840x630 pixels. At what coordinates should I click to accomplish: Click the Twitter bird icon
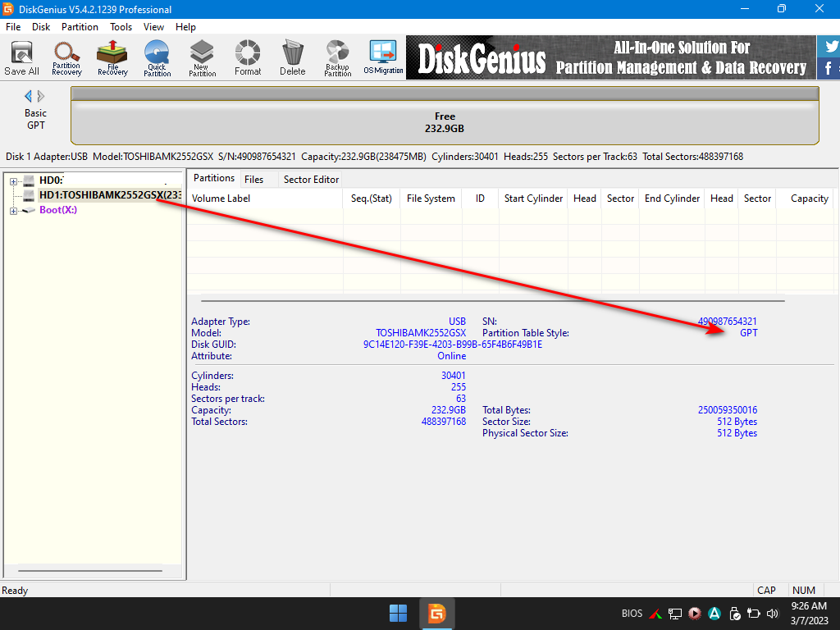[830, 46]
